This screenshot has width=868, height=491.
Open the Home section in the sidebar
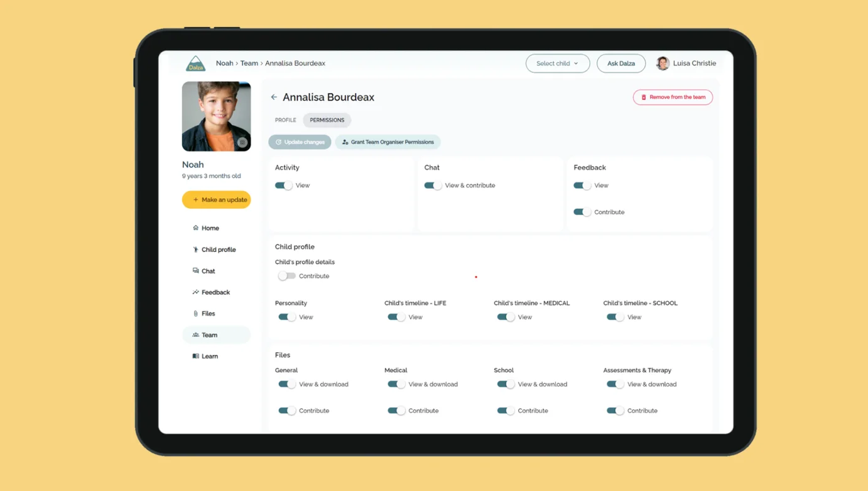point(210,228)
